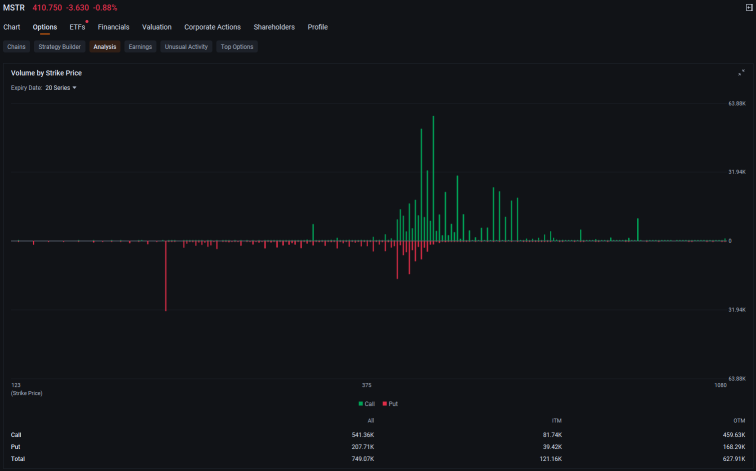Click the add-panel icon beside MSTR header
The height and width of the screenshot is (471, 756).
tap(749, 7)
